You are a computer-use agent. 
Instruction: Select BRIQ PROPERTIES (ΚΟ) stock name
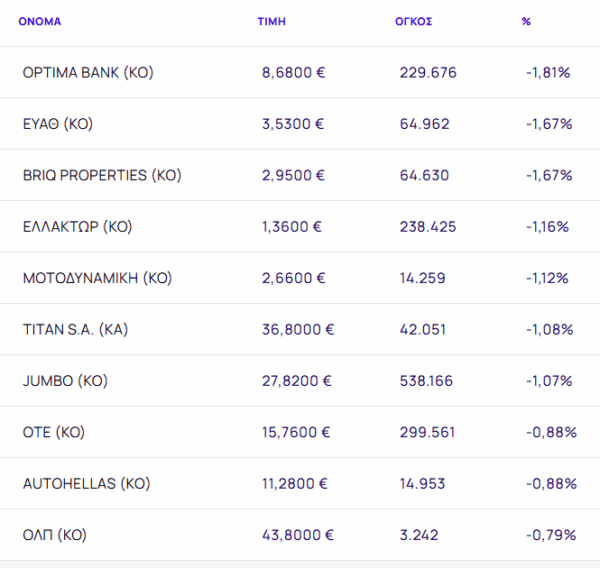pyautogui.click(x=102, y=175)
